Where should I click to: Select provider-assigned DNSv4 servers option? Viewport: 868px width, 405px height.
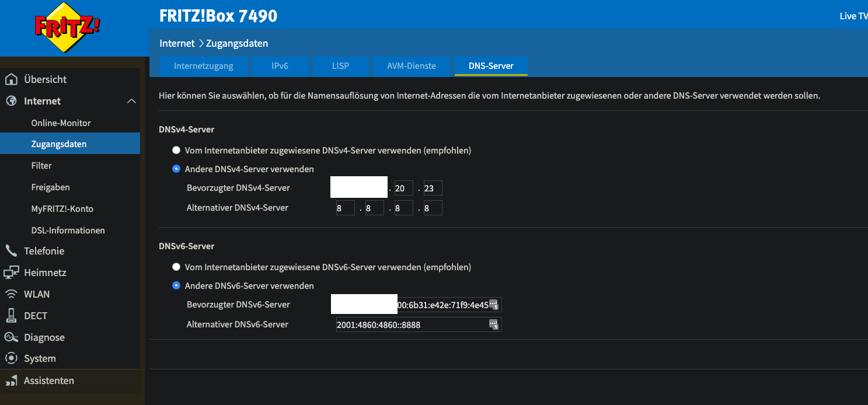[176, 151]
